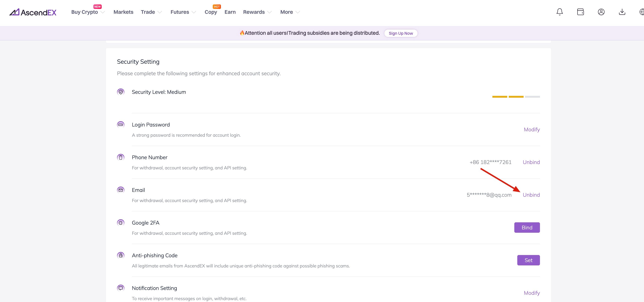Click the Anti-phishing Code lock icon
Screen dimensions: 644x302
point(121,255)
